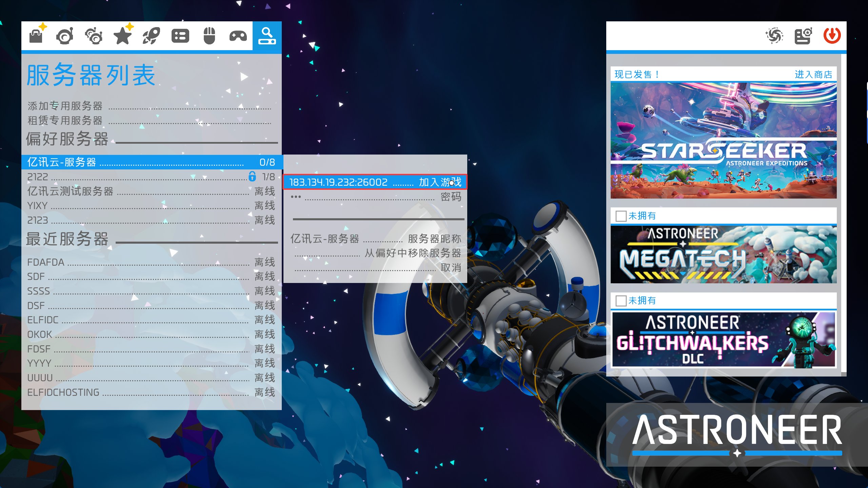868x488 pixels.
Task: Toggle the GLITCHWALKERS 未拥有 checkbox
Action: (x=621, y=301)
